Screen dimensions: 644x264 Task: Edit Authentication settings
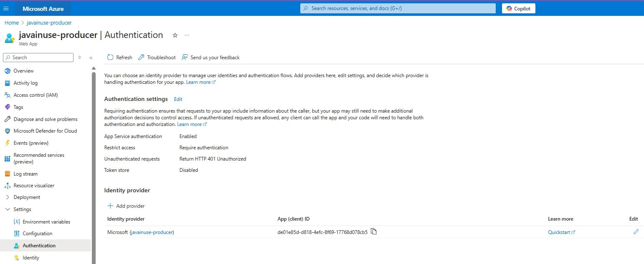click(178, 99)
